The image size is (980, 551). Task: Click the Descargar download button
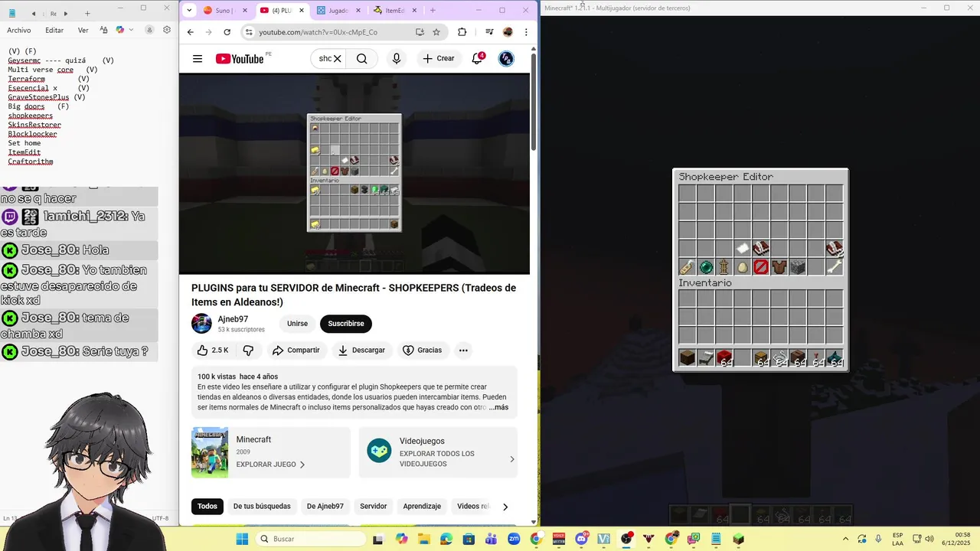(x=361, y=350)
